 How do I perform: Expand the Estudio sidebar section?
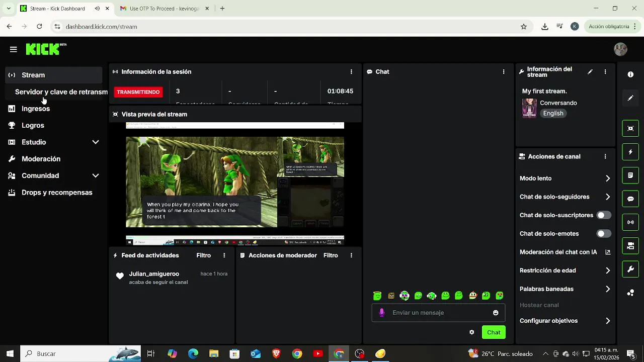(x=53, y=142)
